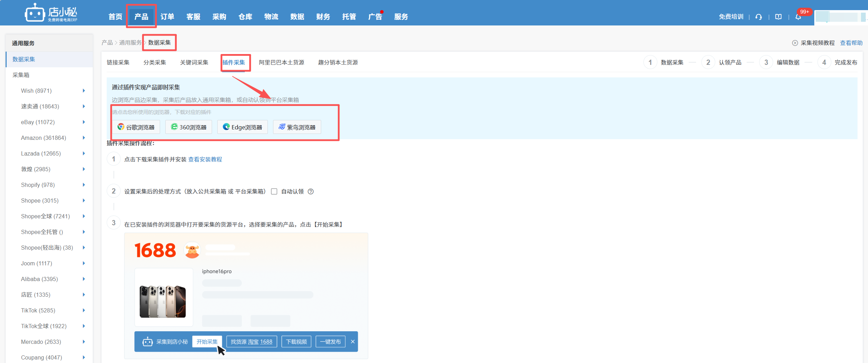Open the 订单 top menu
This screenshot has width=868, height=363.
(167, 17)
